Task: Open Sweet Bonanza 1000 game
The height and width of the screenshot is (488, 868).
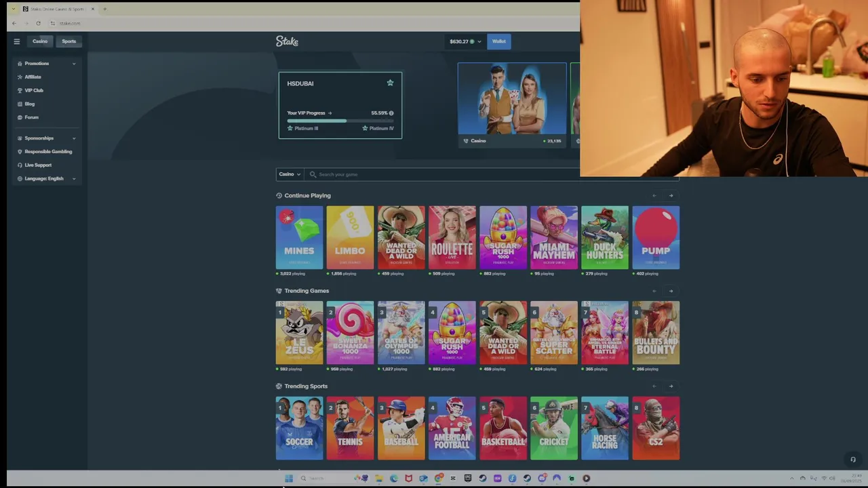Action: (x=350, y=333)
